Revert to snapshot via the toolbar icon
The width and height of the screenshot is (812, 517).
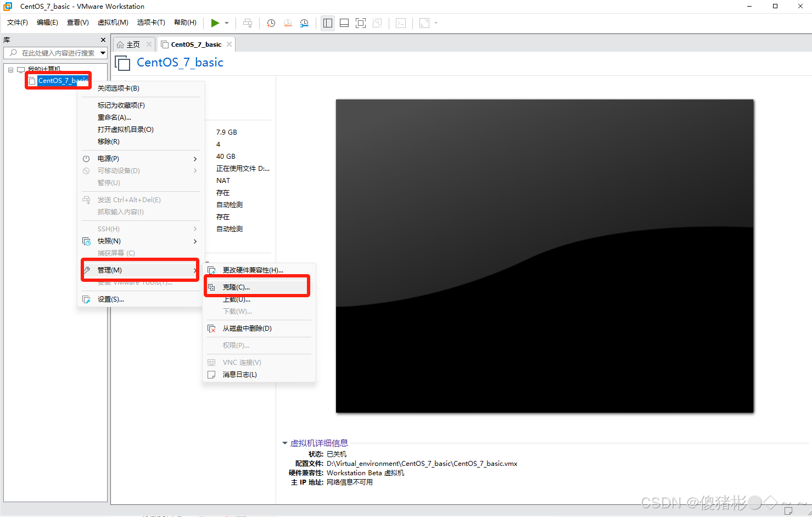(288, 23)
